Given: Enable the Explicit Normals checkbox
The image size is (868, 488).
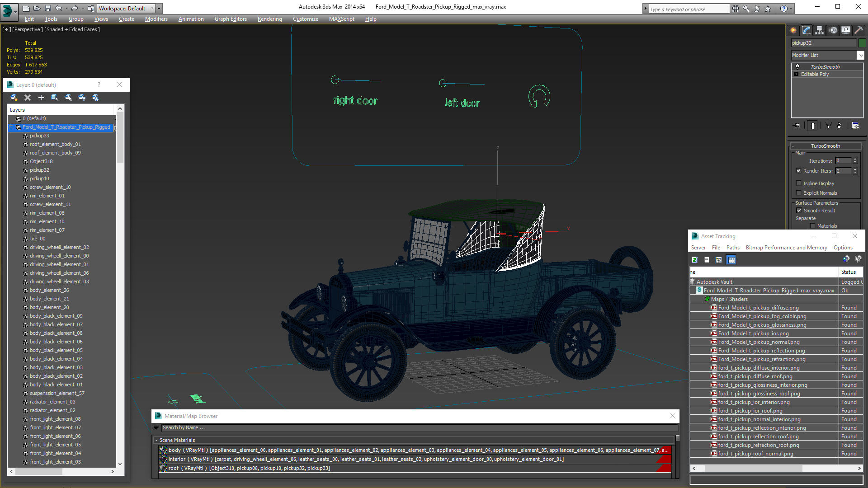Looking at the screenshot, I should click(x=798, y=193).
